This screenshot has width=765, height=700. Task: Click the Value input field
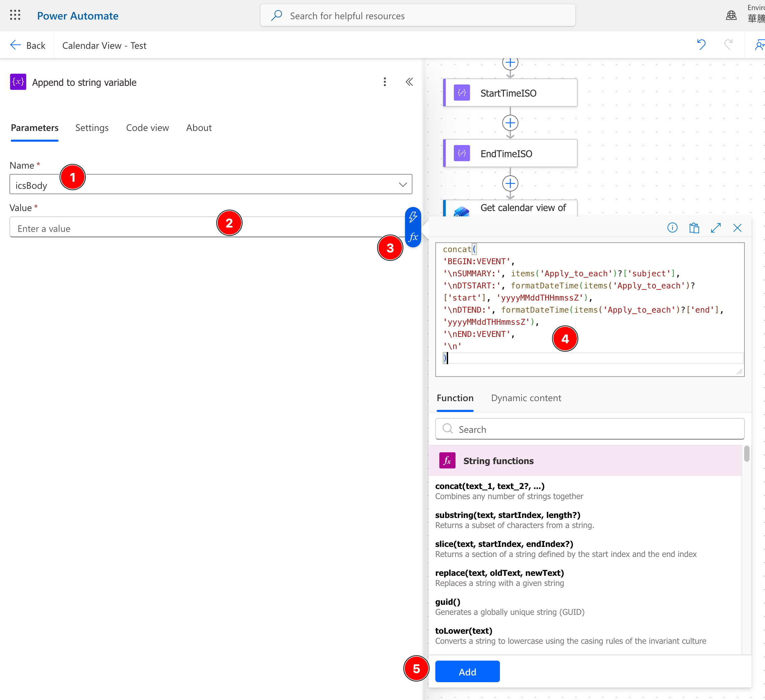coord(207,227)
